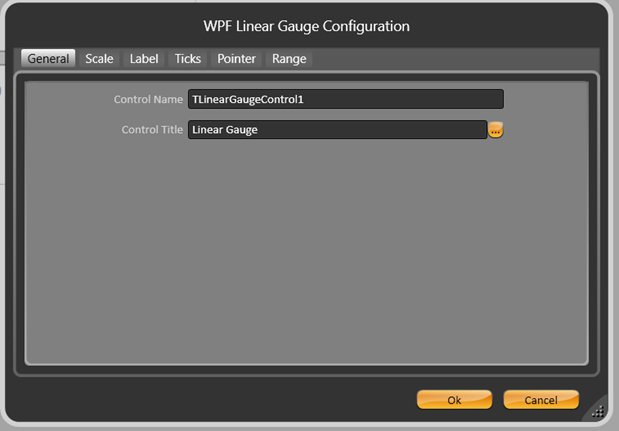The height and width of the screenshot is (431, 619).
Task: Select the Label tab
Action: click(x=144, y=59)
